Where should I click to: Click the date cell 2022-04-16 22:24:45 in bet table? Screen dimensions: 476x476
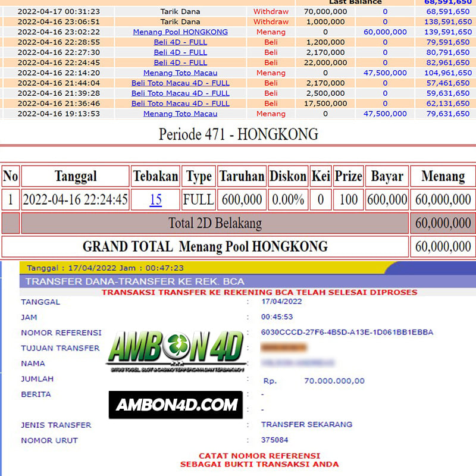click(76, 200)
